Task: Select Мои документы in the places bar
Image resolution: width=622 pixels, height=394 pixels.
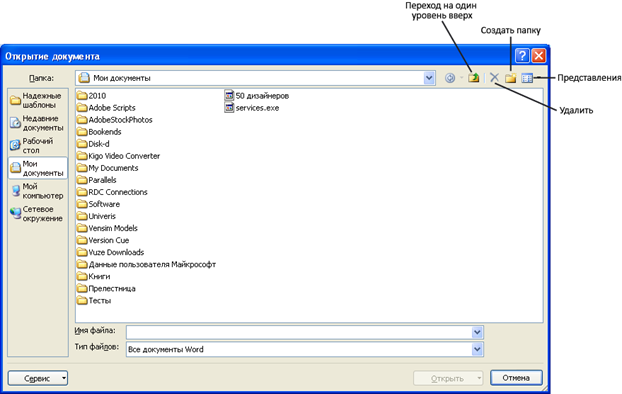Action: tap(38, 168)
